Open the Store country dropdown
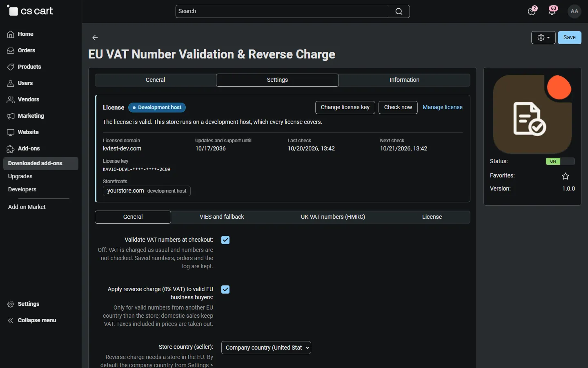Image resolution: width=588 pixels, height=368 pixels. click(266, 348)
